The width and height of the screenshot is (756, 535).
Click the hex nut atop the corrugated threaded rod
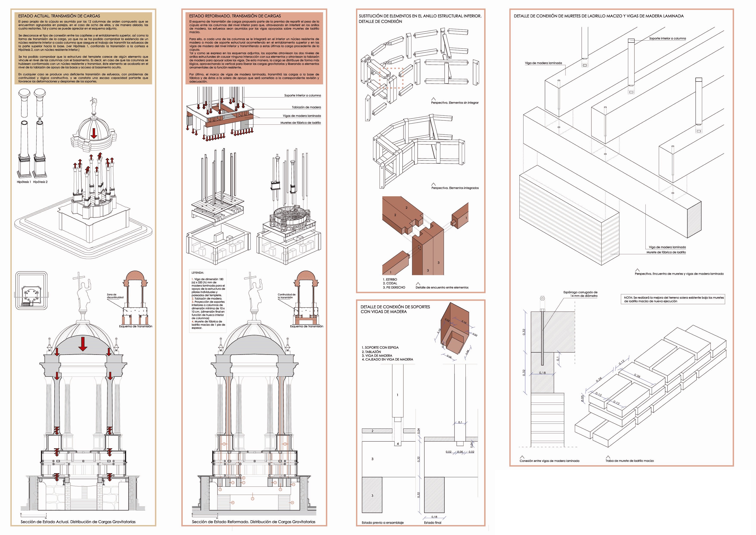(x=542, y=299)
